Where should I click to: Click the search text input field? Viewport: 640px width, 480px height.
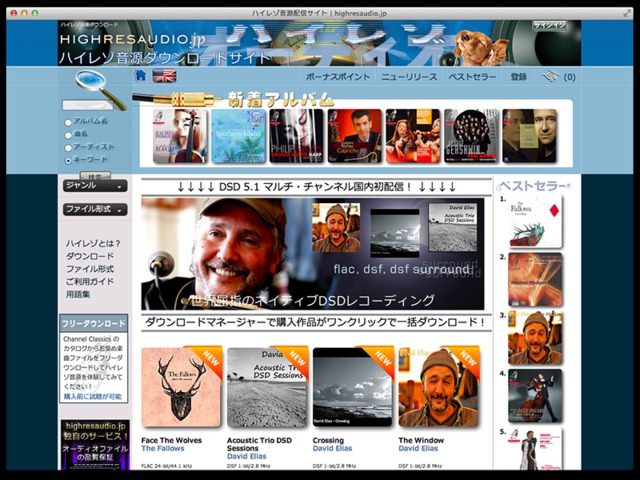click(88, 105)
